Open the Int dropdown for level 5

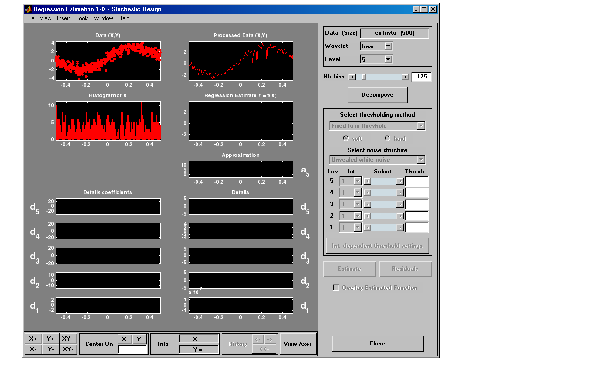(x=351, y=181)
